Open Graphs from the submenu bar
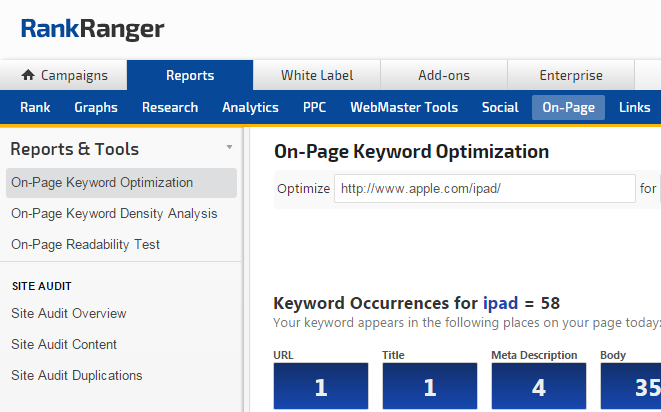Screen dimensions: 661x412 (x=96, y=108)
